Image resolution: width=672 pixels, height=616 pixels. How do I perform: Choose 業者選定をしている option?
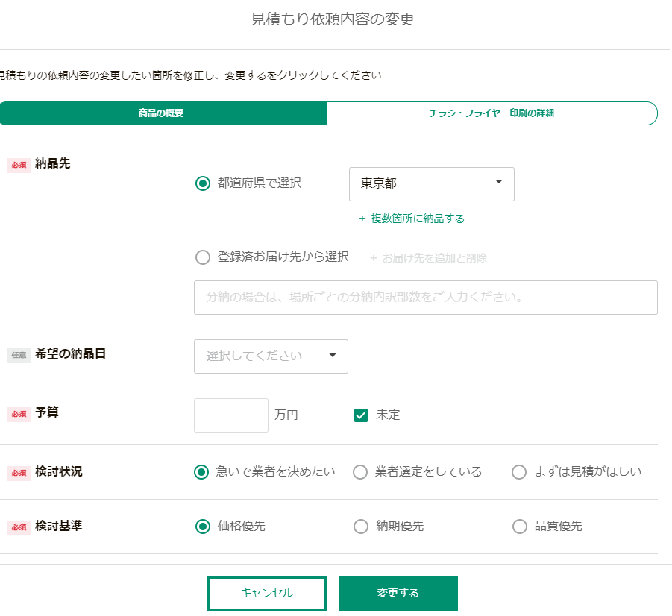point(360,472)
